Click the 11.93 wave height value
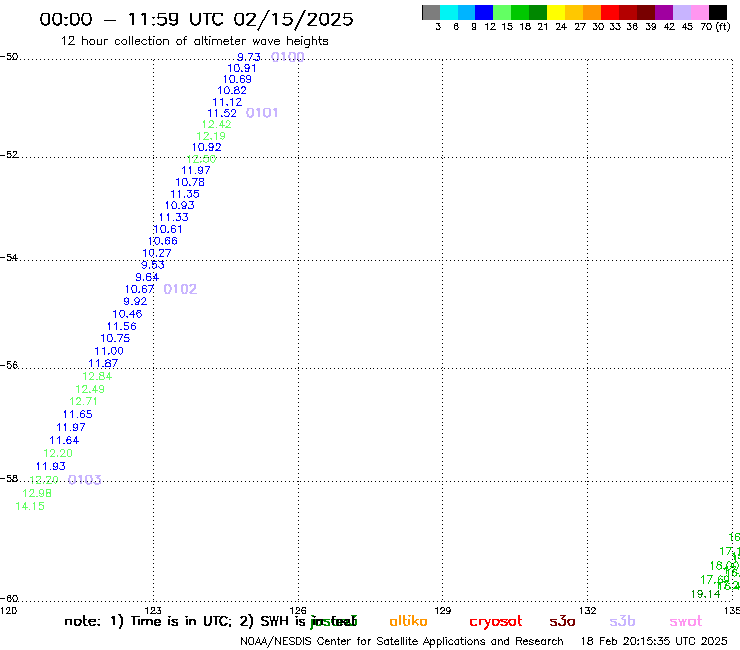The image size is (740, 650). [51, 466]
